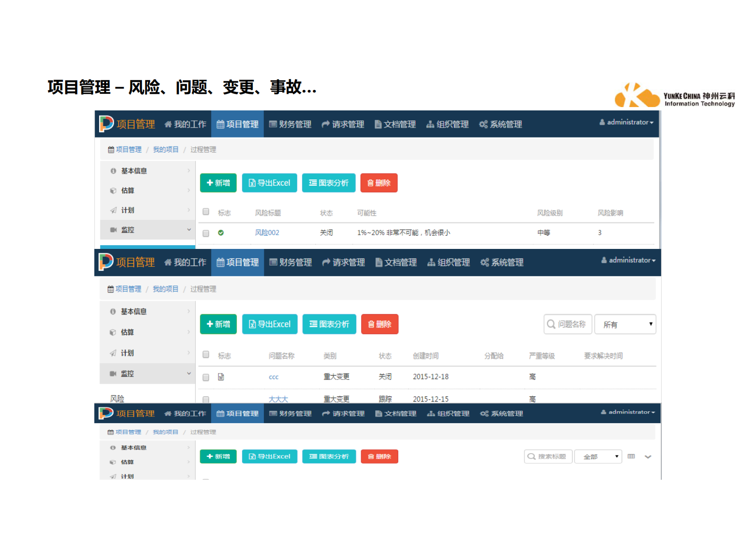Expand 基本信息 chevron in the top screenshot
Image resolution: width=756 pixels, height=534 pixels.
click(189, 171)
